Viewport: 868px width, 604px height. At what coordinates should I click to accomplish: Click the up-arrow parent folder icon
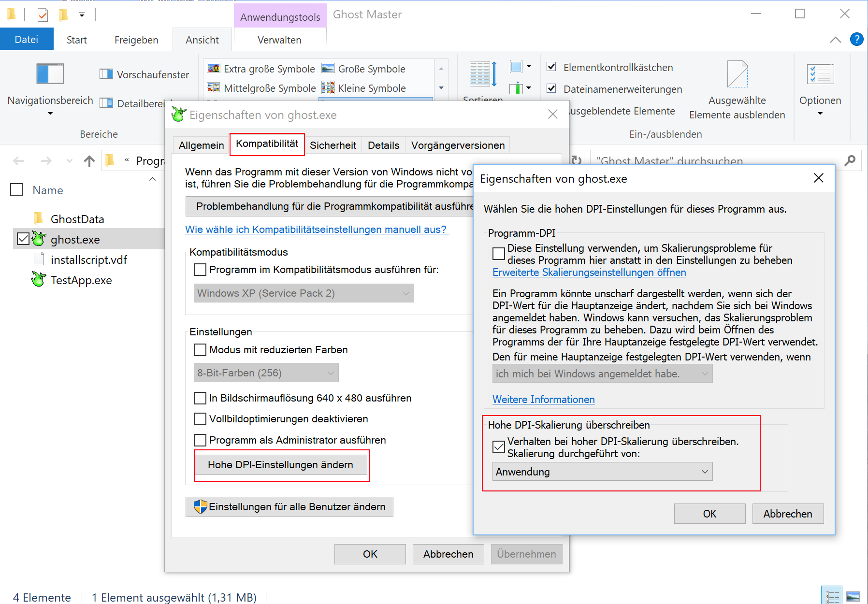[x=89, y=161]
